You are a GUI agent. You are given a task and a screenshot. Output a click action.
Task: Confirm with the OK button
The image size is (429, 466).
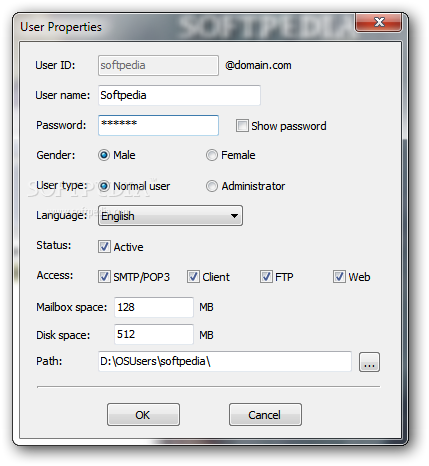143,415
